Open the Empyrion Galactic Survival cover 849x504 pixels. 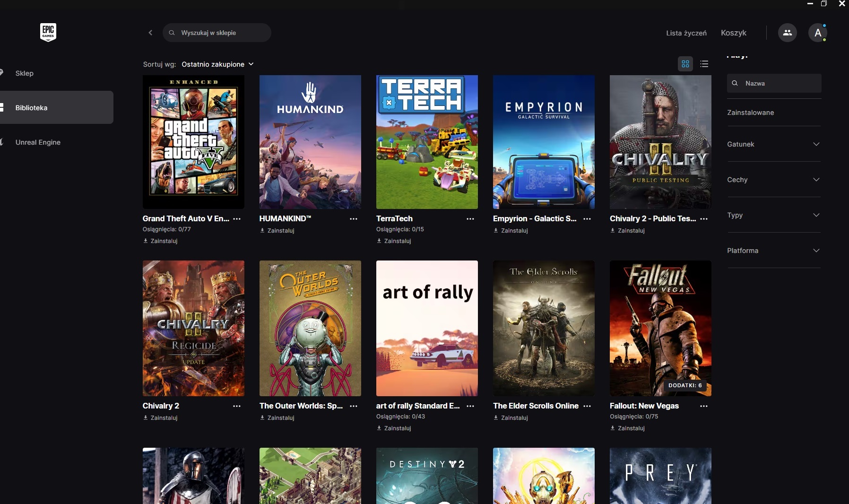coord(544,142)
